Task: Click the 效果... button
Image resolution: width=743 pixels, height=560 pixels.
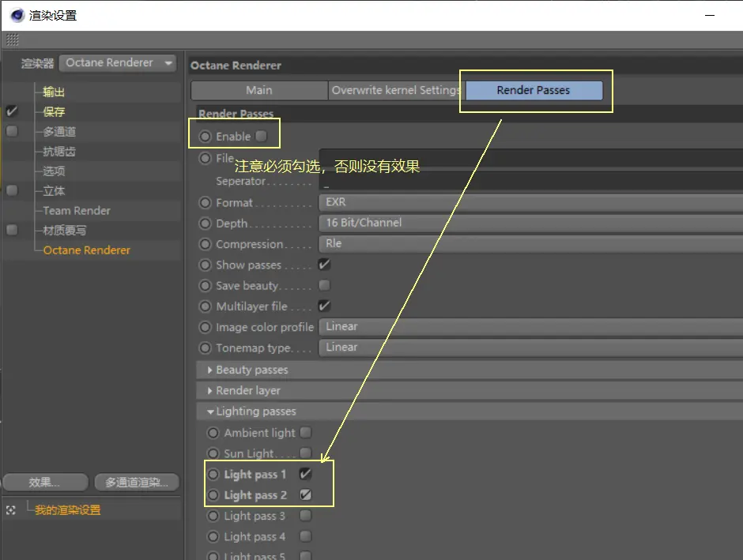Action: pyautogui.click(x=45, y=483)
